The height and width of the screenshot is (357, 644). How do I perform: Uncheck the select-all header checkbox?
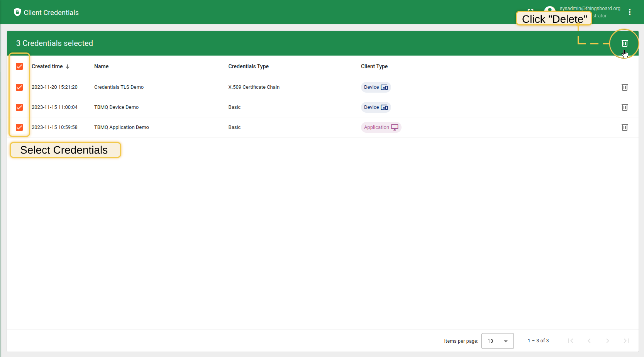point(19,66)
